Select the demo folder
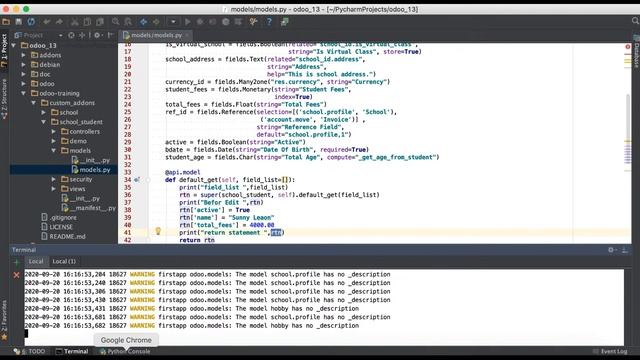Screen dimensions: 640x360 (73, 141)
